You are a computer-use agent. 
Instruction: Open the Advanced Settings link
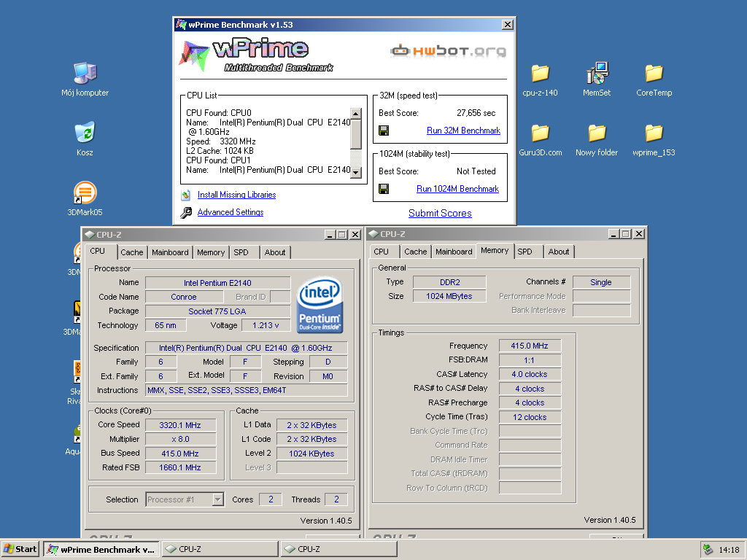point(231,212)
